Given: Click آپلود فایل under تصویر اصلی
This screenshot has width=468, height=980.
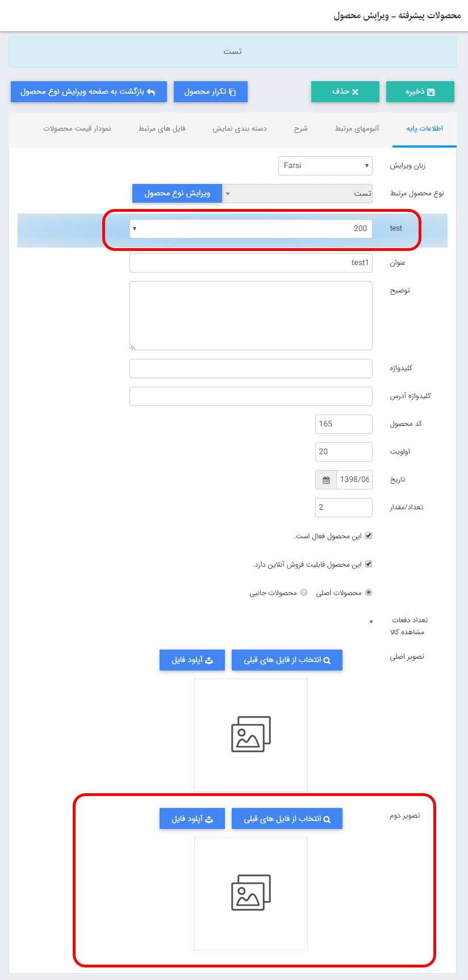Looking at the screenshot, I should (x=192, y=660).
